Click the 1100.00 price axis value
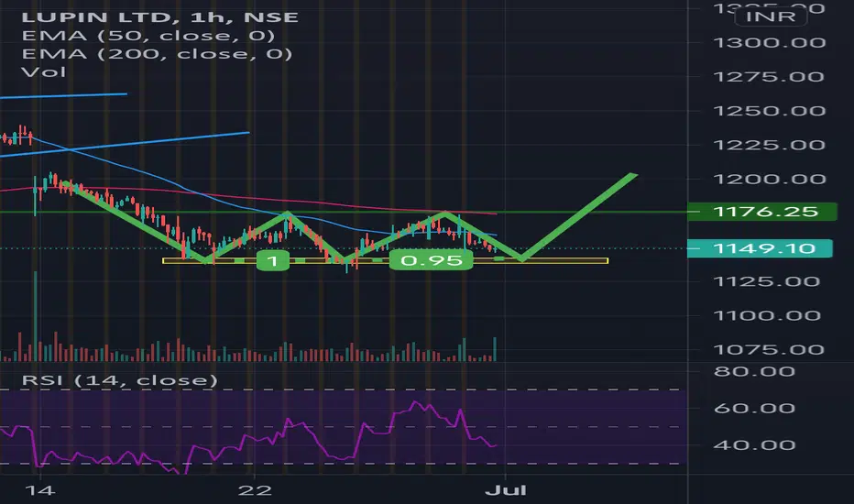Image resolution: width=854 pixels, height=504 pixels. [x=767, y=315]
